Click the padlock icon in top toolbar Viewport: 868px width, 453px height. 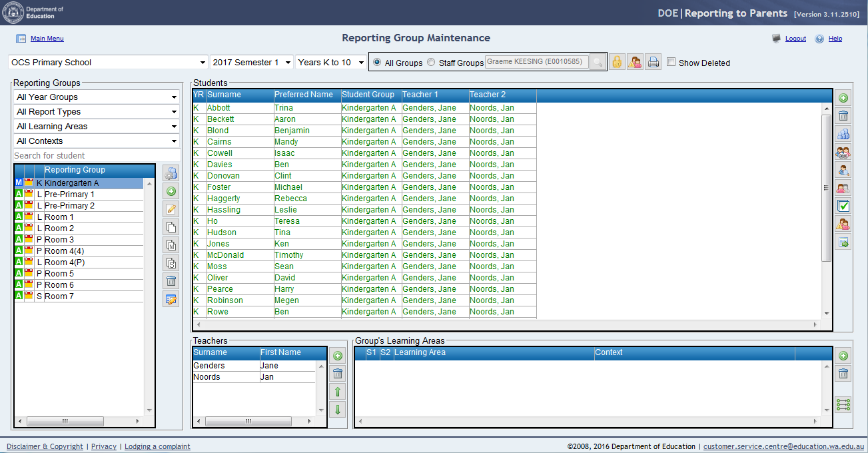click(617, 62)
